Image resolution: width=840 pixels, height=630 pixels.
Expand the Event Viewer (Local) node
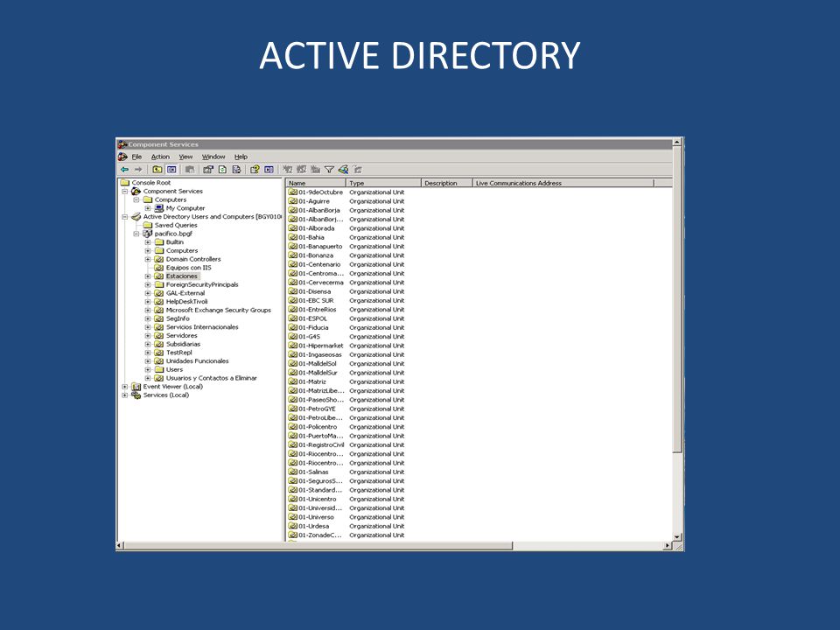click(x=125, y=386)
